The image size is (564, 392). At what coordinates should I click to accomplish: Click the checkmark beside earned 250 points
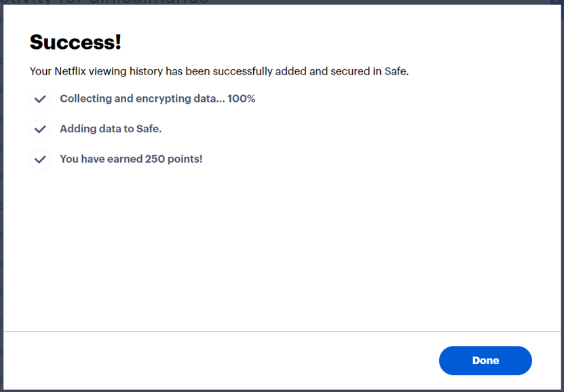point(40,159)
